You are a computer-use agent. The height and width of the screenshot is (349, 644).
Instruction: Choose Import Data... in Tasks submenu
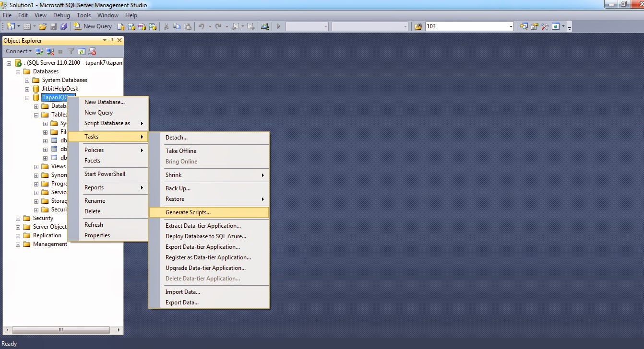point(209,292)
